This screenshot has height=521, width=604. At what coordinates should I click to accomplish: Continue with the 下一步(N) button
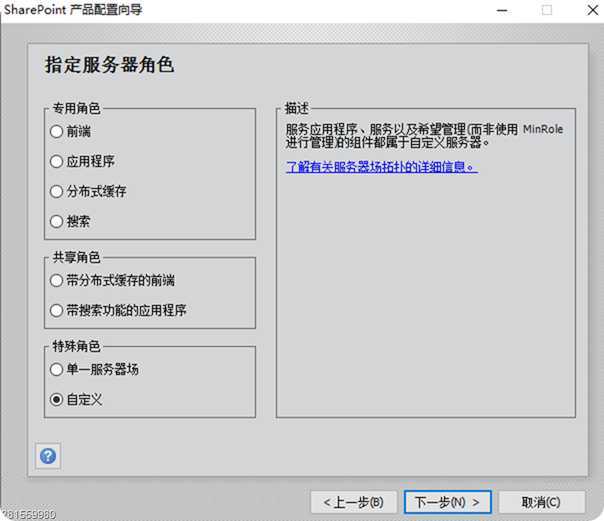(x=448, y=502)
